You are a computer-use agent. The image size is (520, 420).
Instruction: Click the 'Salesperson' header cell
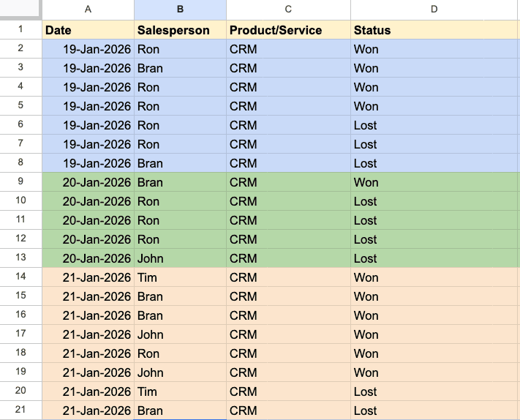[180, 30]
